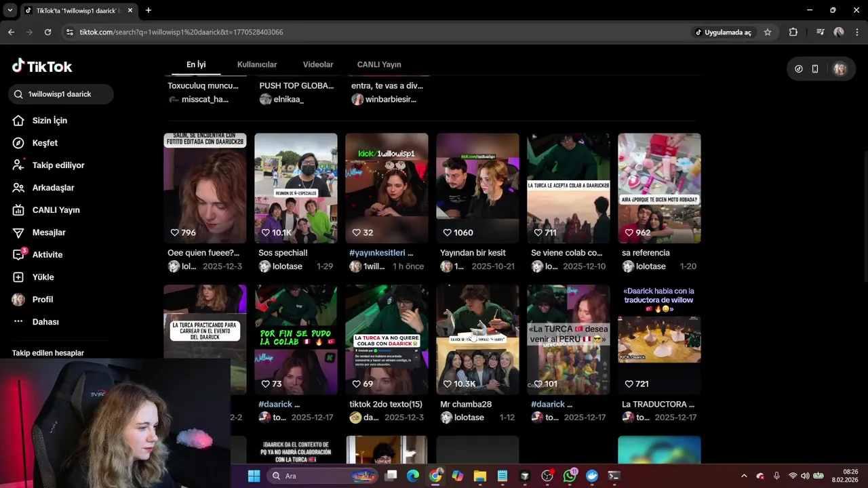Open POR FIN SE PUDO LA COLAB video
The image size is (868, 488).
coord(296,340)
